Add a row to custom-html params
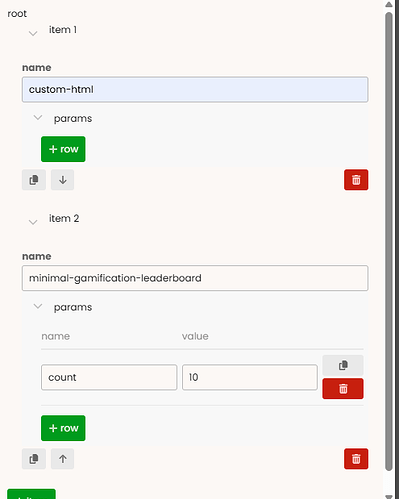The height and width of the screenshot is (499, 399). point(63,149)
